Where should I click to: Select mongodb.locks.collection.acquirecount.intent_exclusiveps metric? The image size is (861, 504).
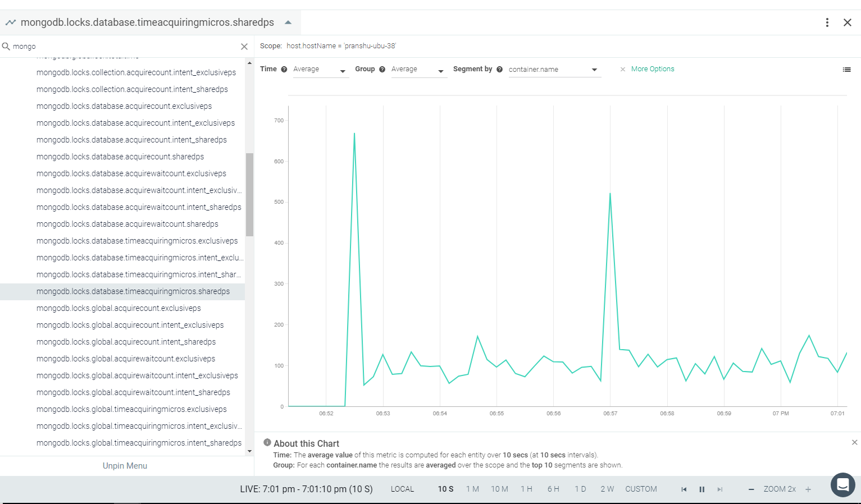point(136,72)
